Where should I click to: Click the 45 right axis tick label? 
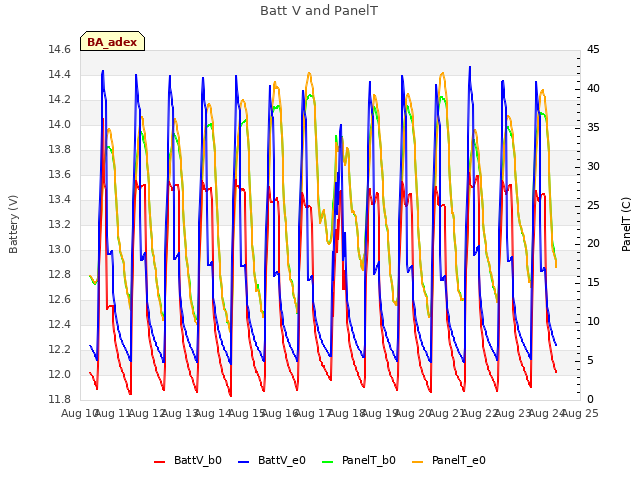(x=593, y=50)
